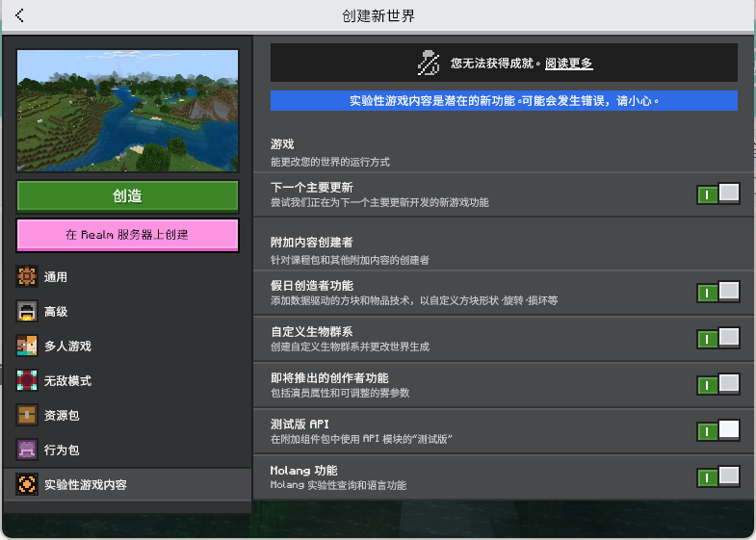Open 无敌模式 cheats icon
Screen dimensions: 756x540
point(27,380)
